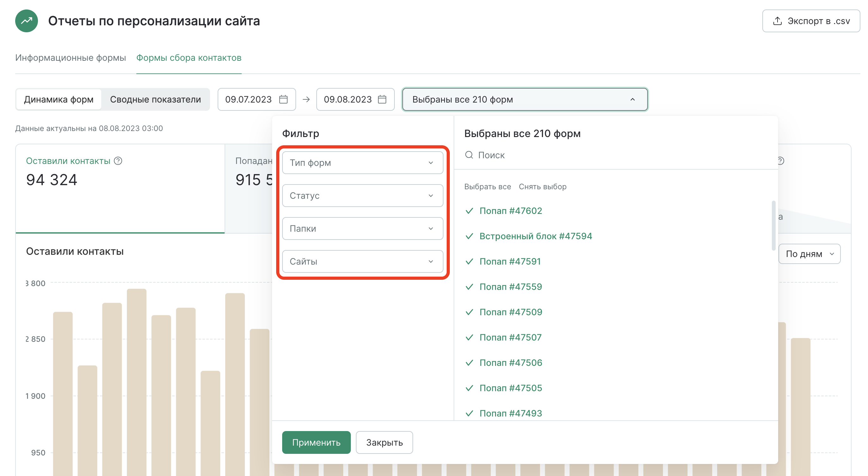Open the Статус filter dropdown
The height and width of the screenshot is (476, 868).
363,196
